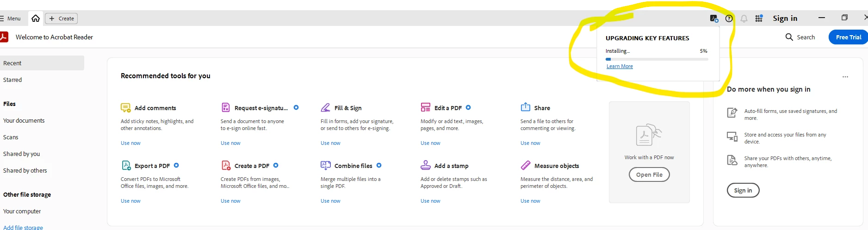Click the Search magnifier icon

[789, 37]
